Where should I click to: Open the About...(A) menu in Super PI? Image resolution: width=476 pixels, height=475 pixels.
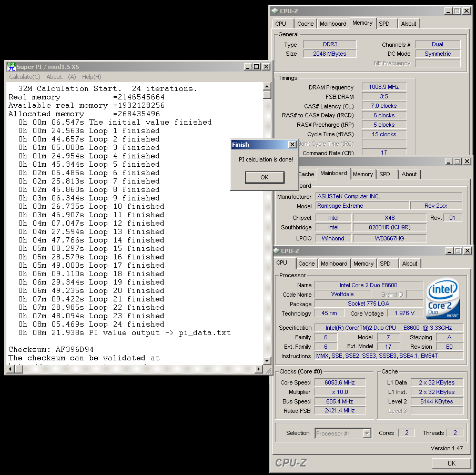click(x=61, y=77)
